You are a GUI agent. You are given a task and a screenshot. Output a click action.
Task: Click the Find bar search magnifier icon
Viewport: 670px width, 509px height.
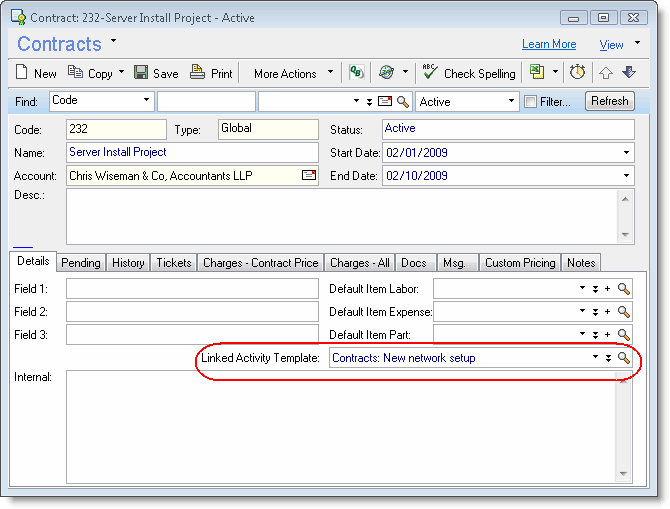[x=403, y=101]
